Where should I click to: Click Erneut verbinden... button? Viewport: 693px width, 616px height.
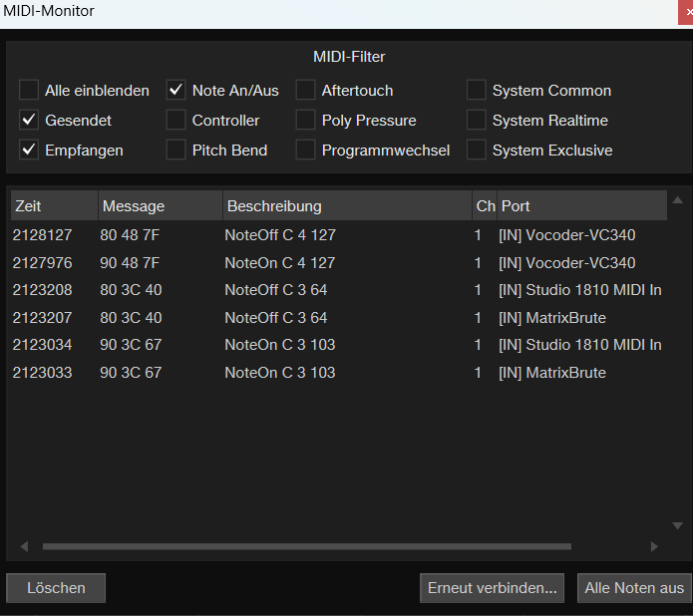click(x=492, y=588)
